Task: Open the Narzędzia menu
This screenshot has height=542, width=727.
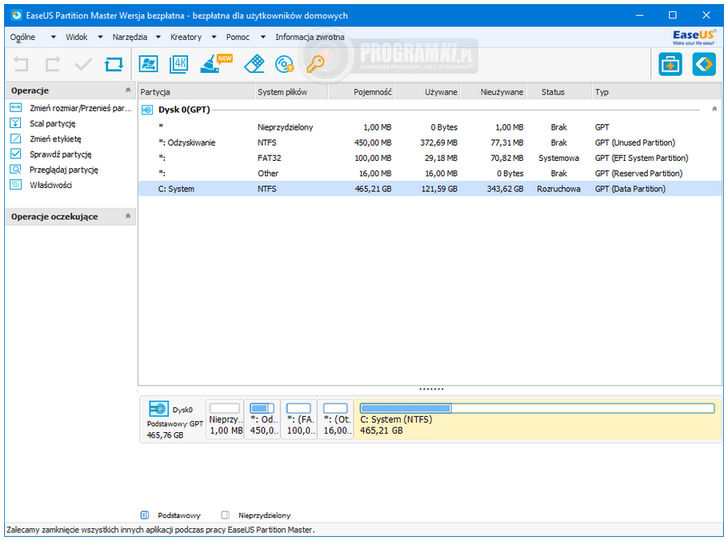Action: tap(130, 37)
